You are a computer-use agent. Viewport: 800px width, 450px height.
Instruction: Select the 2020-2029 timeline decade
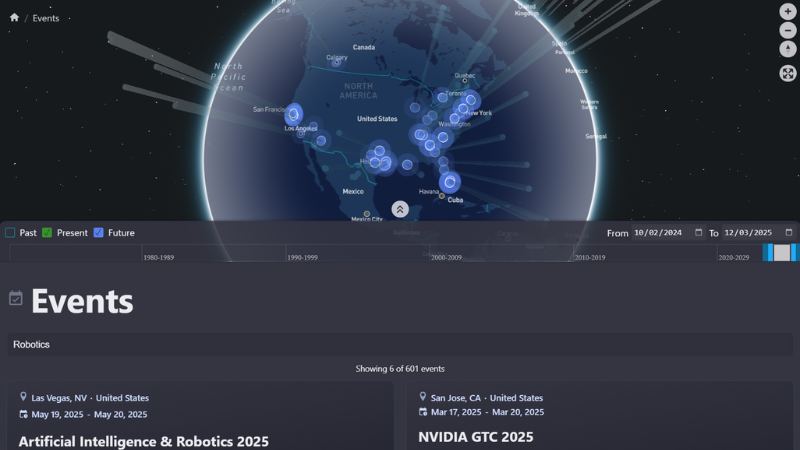(734, 258)
